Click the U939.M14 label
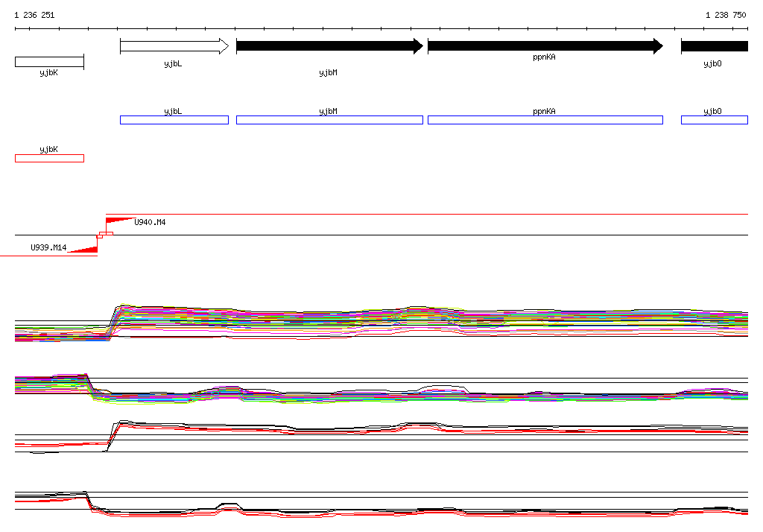 click(x=48, y=248)
